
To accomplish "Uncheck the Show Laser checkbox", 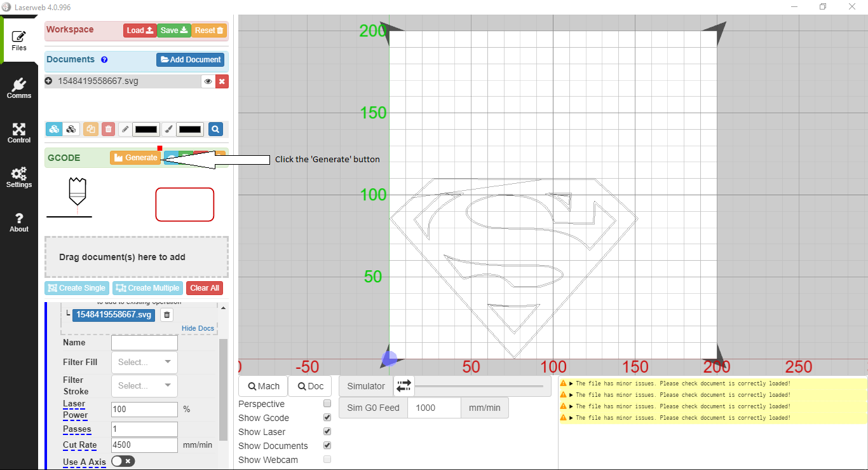I will click(x=327, y=432).
